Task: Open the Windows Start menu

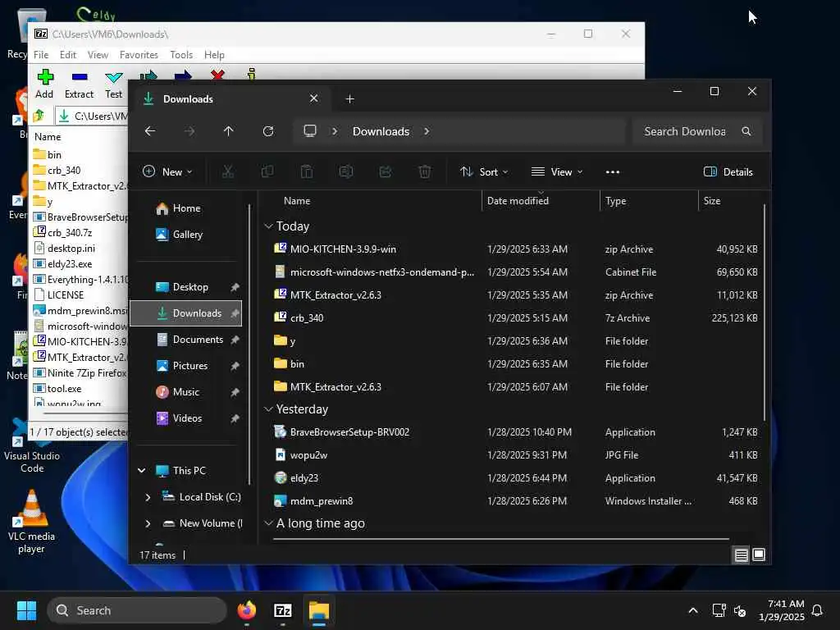Action: tap(26, 610)
